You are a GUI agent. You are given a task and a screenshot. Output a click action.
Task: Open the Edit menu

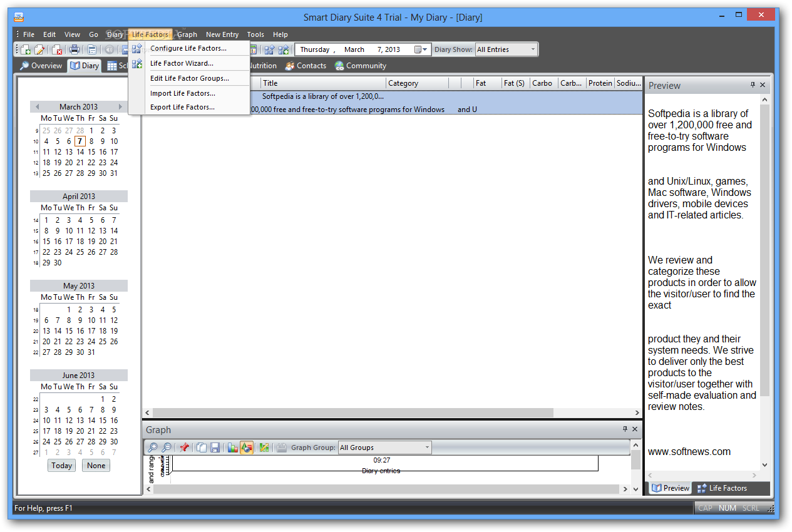49,34
